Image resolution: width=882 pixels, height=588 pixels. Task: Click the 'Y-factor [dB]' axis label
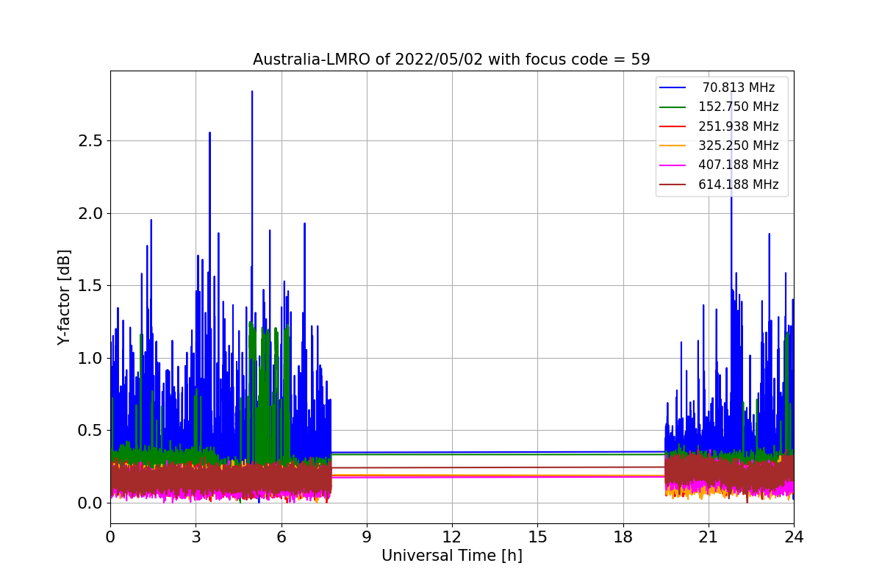[x=65, y=298]
